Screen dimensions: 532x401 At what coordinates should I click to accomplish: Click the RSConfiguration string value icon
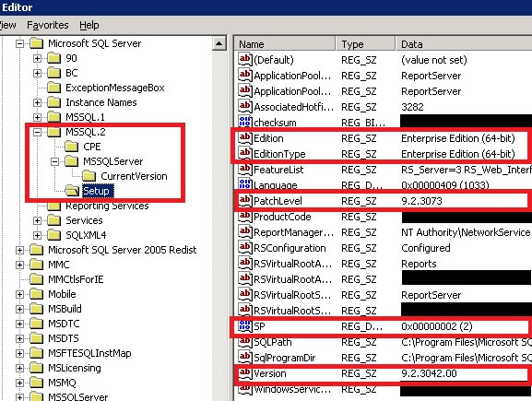[245, 247]
